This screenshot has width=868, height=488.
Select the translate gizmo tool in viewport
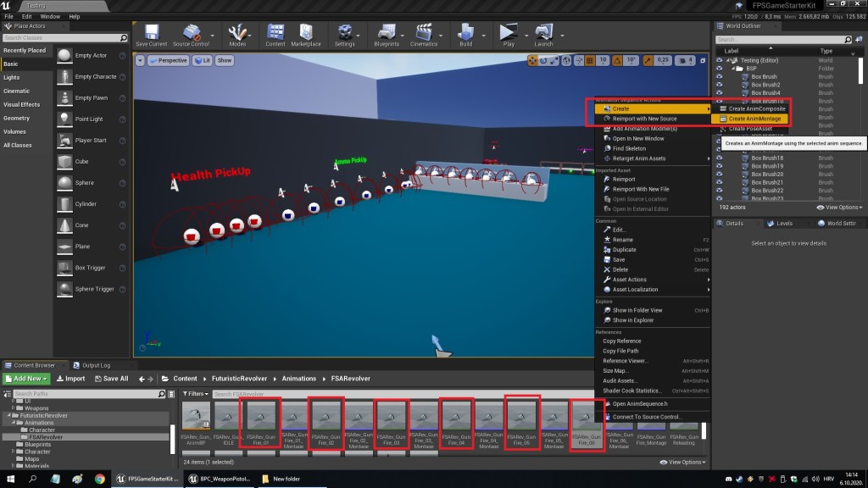[532, 60]
